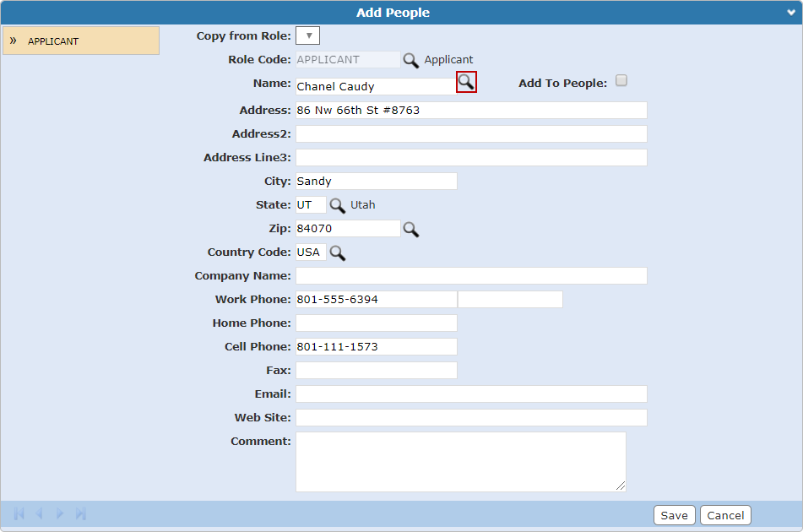
Task: Focus the Comment text area
Action: [460, 461]
